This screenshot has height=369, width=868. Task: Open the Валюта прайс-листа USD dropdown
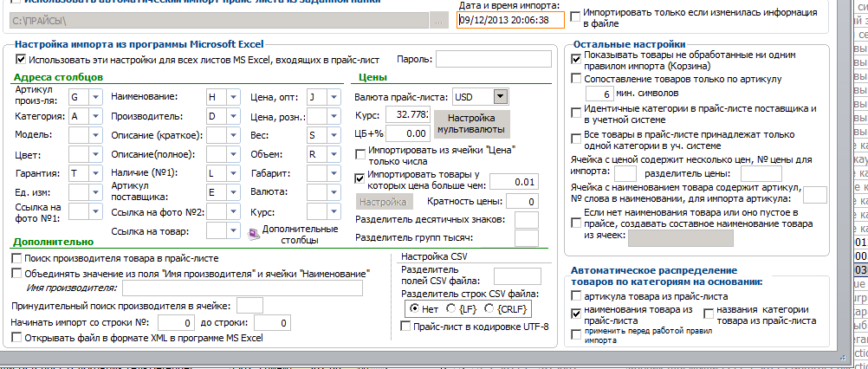pos(501,97)
